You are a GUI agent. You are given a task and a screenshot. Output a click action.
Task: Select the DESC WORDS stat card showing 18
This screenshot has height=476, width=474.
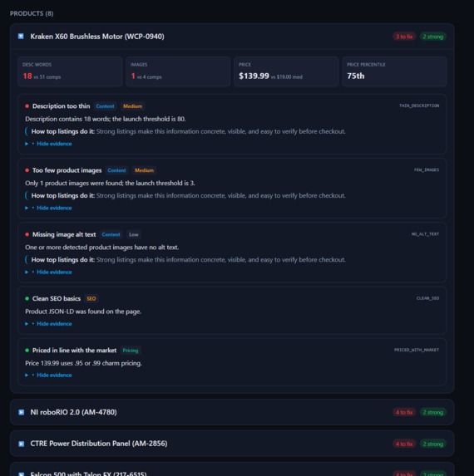click(x=70, y=71)
